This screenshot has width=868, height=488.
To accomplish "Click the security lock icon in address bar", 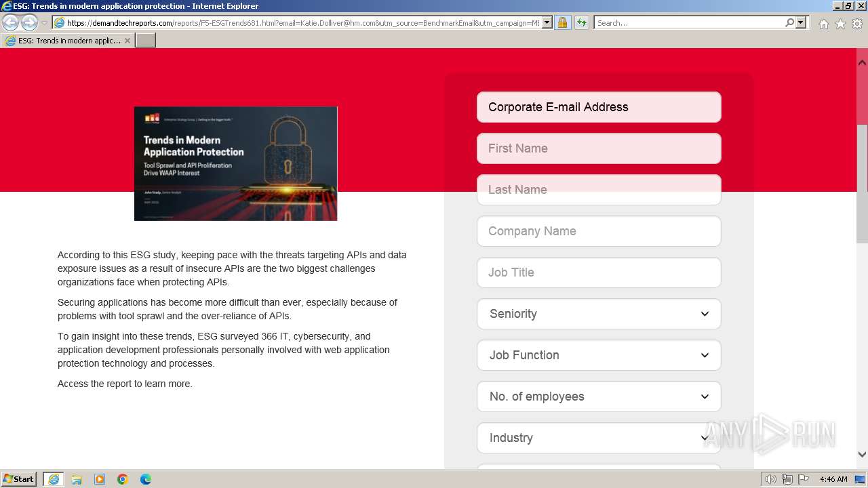I will (562, 23).
